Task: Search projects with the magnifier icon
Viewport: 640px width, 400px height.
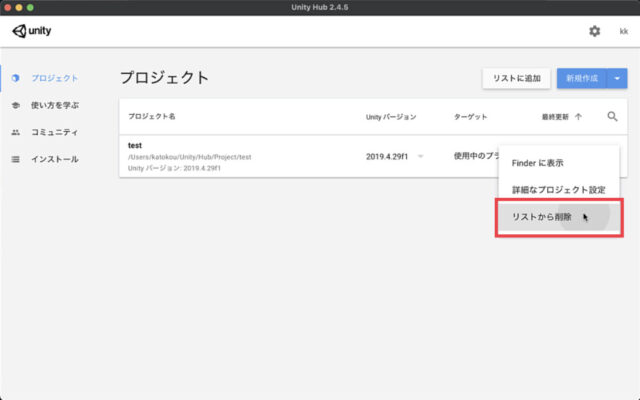Action: (x=612, y=117)
